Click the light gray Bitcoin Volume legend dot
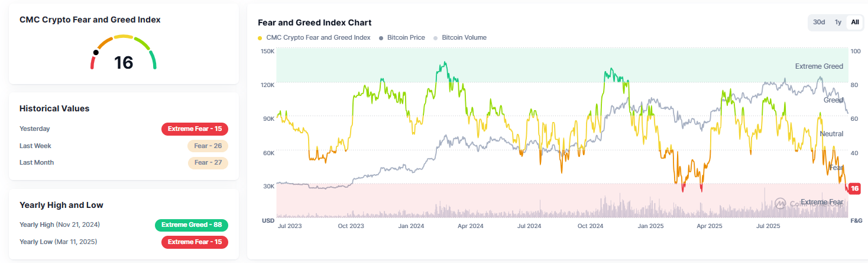868x263 pixels. click(436, 38)
